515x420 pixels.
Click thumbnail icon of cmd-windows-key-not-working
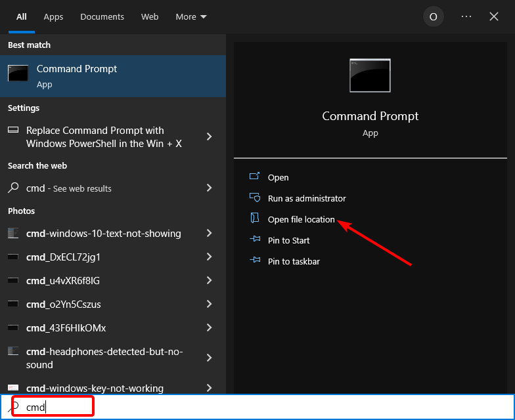pyautogui.click(x=13, y=388)
